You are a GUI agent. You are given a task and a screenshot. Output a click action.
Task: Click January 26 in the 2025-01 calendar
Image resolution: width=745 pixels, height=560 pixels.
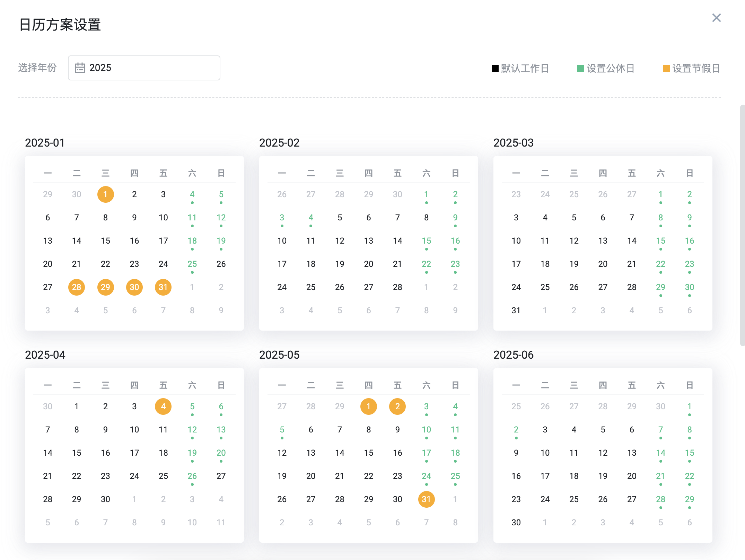point(221,264)
